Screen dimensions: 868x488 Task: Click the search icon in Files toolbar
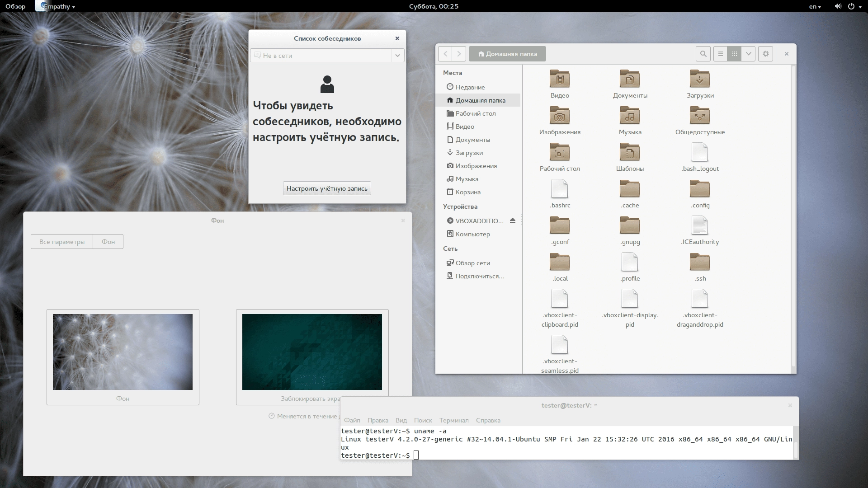coord(703,54)
